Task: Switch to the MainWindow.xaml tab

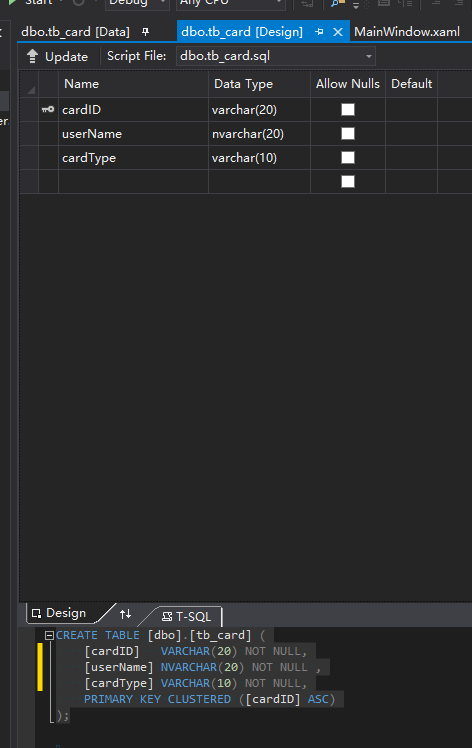Action: pos(407,32)
